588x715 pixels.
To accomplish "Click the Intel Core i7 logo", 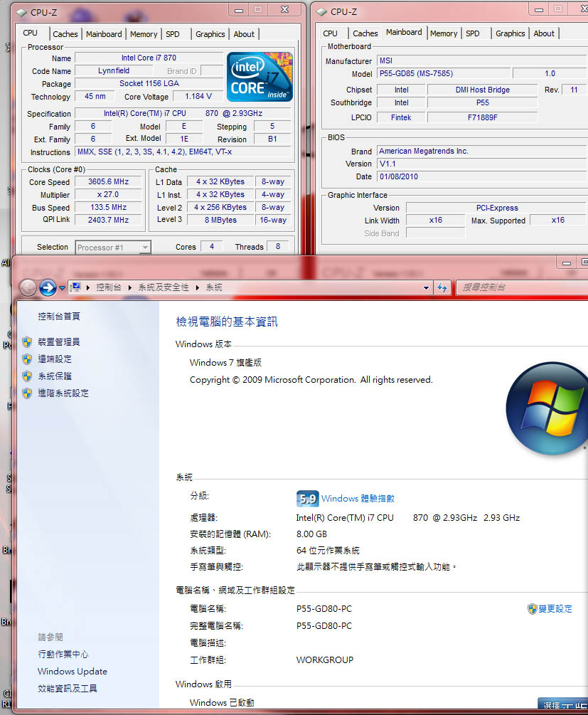I will coord(260,77).
